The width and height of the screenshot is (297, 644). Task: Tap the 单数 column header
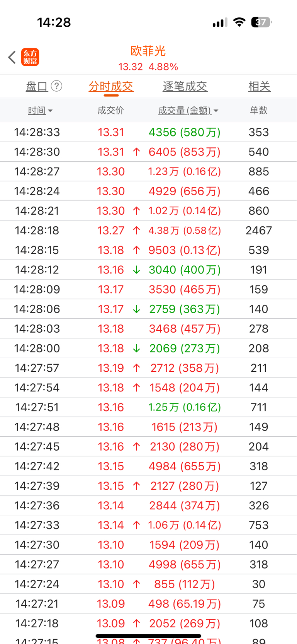pos(259,111)
